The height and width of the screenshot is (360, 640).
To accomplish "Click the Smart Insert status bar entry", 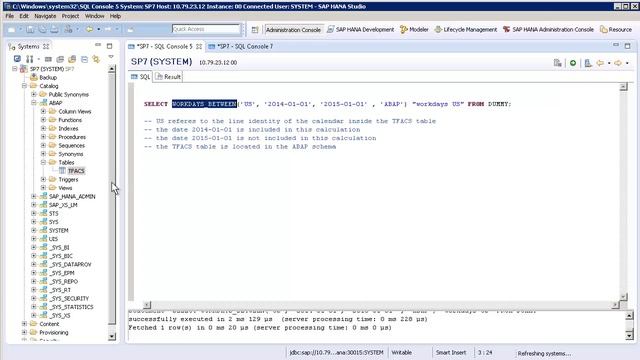I will click(x=451, y=353).
